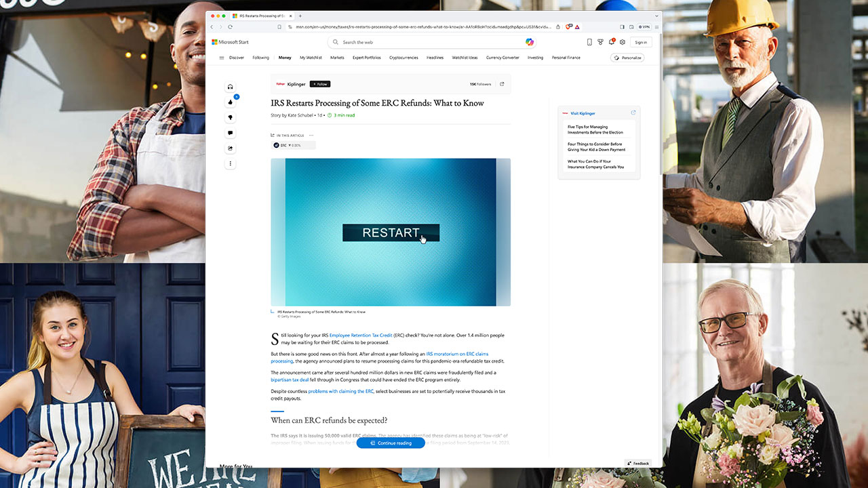Open MSN settings gear
Screen dimensions: 868x488
click(x=623, y=42)
